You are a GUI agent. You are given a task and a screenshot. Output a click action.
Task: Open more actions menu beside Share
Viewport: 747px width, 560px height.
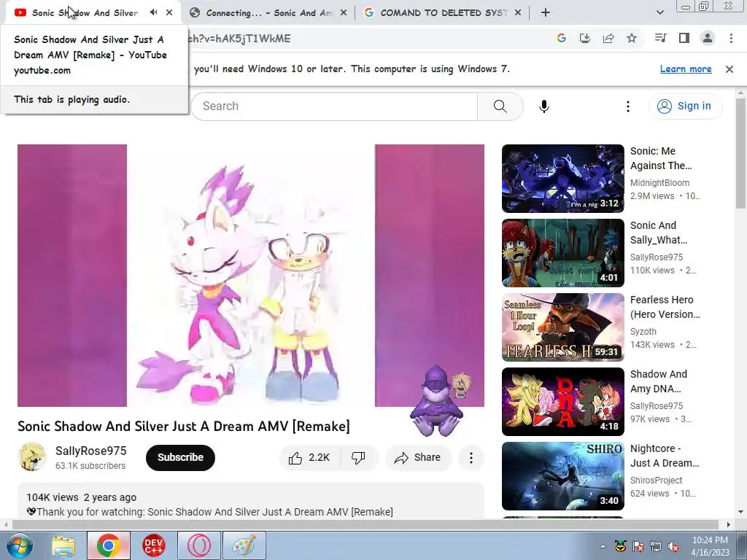point(471,458)
